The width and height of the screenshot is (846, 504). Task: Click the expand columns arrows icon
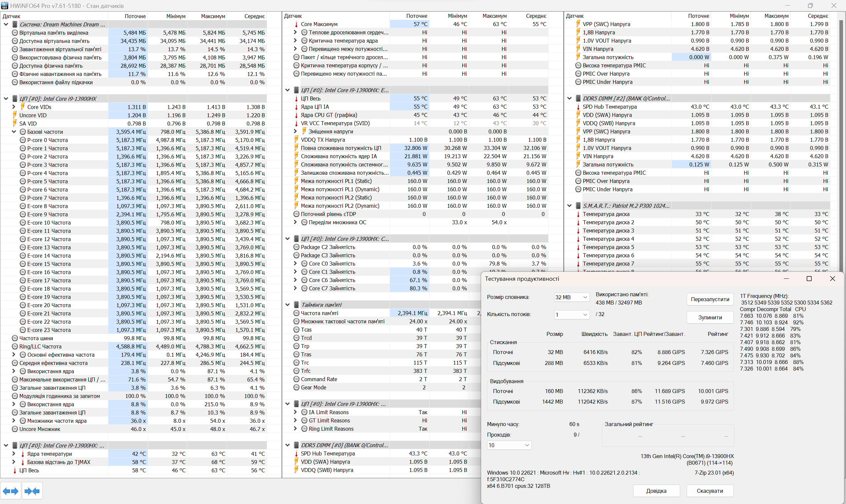11,491
